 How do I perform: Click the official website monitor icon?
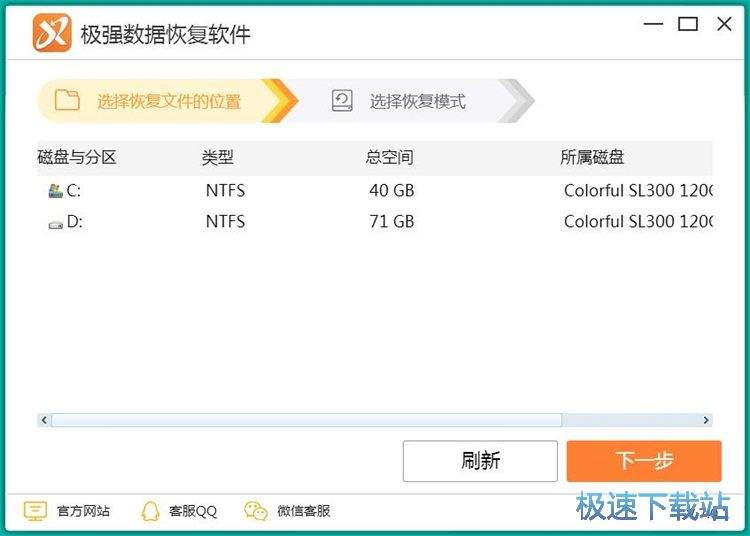tap(35, 511)
